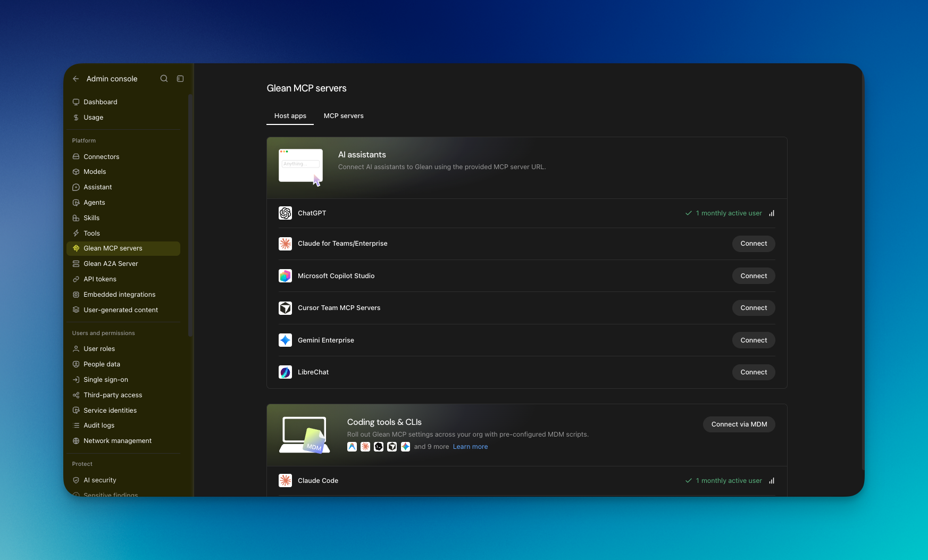Click the AI assistants illustration thumbnail
Screen dimensions: 928x560
pos(301,167)
